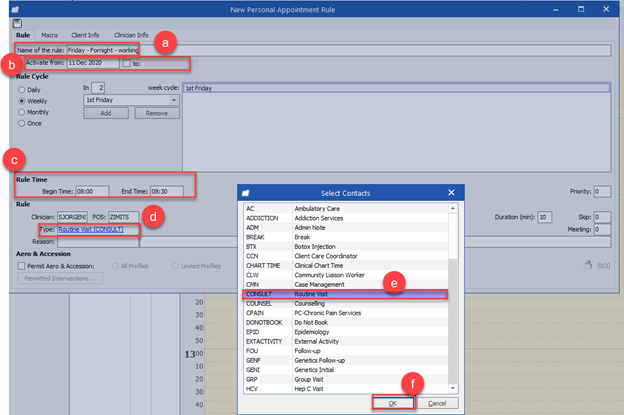Click the Priority field
The height and width of the screenshot is (415, 624).
pos(602,191)
